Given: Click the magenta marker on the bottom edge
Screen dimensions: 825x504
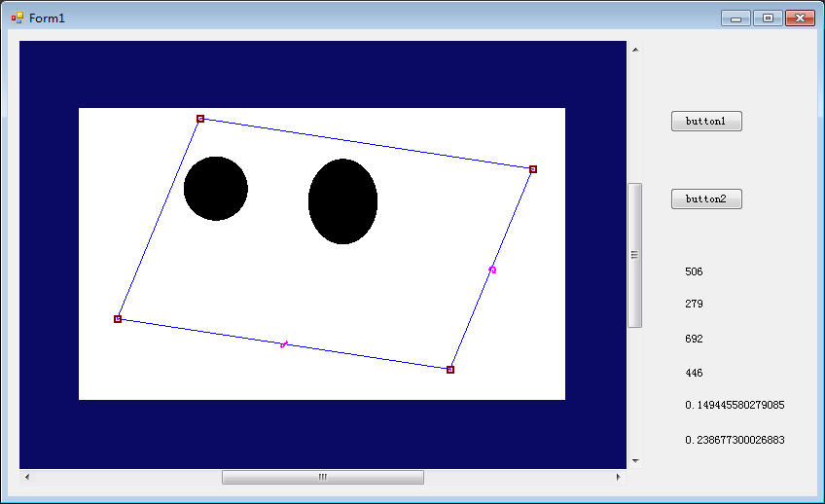Looking at the screenshot, I should click(284, 344).
